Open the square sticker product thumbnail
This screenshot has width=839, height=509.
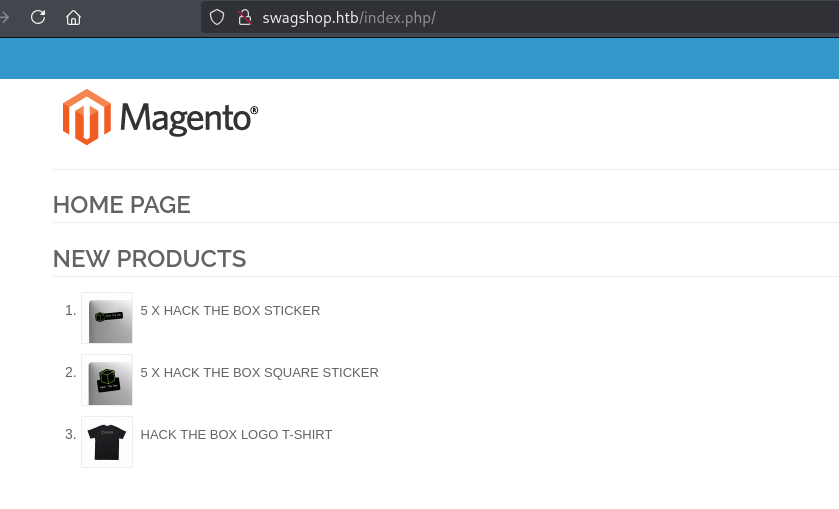tap(107, 380)
